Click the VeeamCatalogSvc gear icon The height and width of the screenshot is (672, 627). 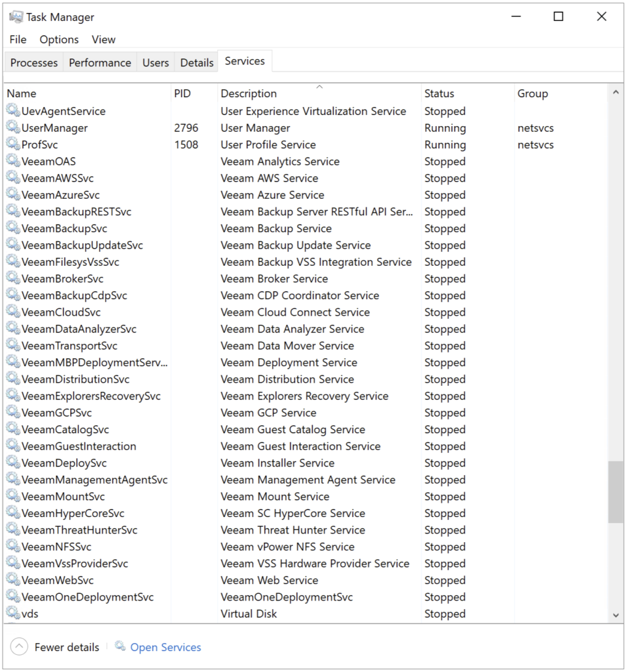coord(13,428)
